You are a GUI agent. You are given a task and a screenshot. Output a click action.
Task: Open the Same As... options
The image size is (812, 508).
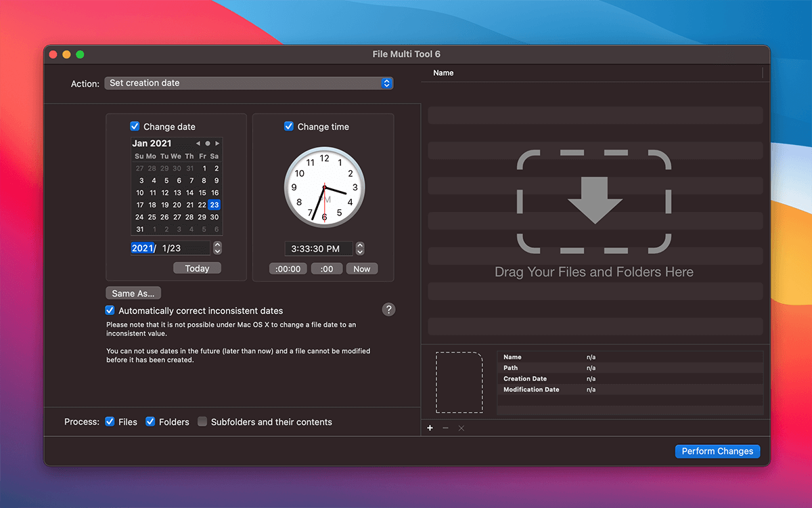133,293
